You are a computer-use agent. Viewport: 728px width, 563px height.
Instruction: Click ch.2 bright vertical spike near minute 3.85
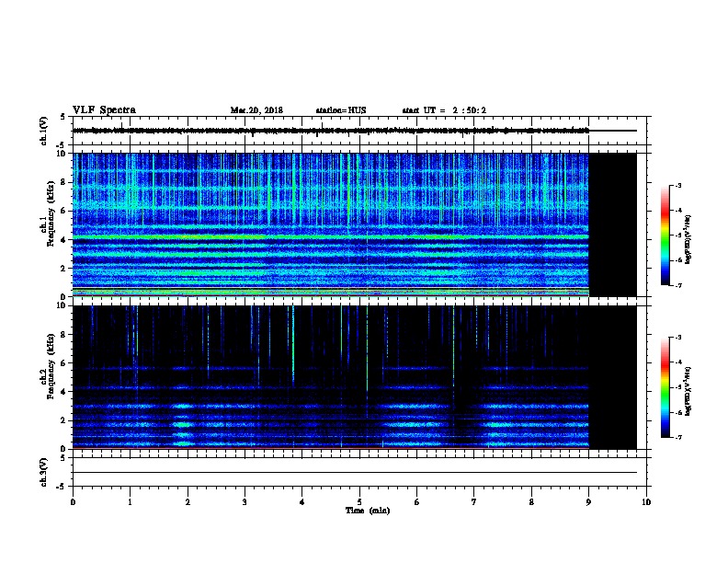tap(293, 344)
